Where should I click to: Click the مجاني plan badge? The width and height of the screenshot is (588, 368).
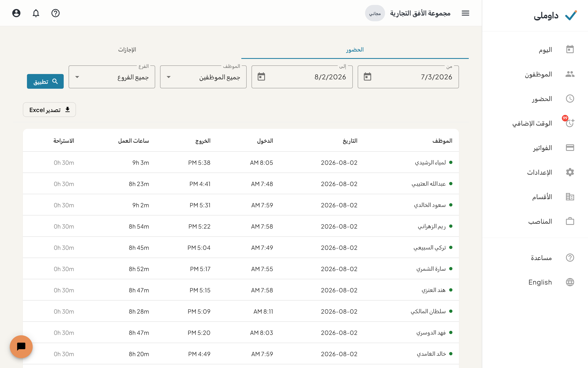coord(375,13)
